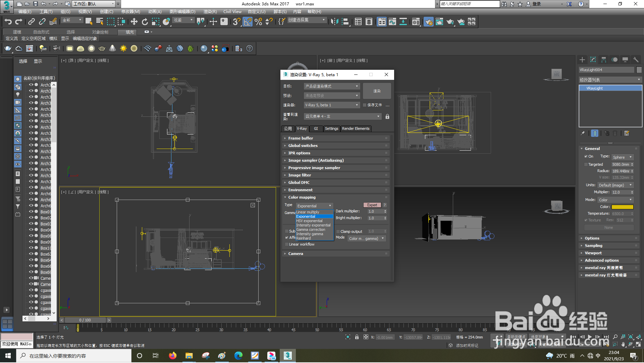Viewport: 644px width, 363px height.
Task: Click the Undo arrow in main toolbar
Action: pyautogui.click(x=8, y=22)
